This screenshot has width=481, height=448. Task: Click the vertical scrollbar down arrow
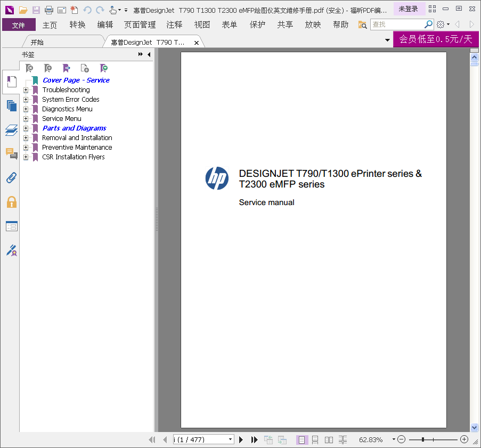pos(474,427)
